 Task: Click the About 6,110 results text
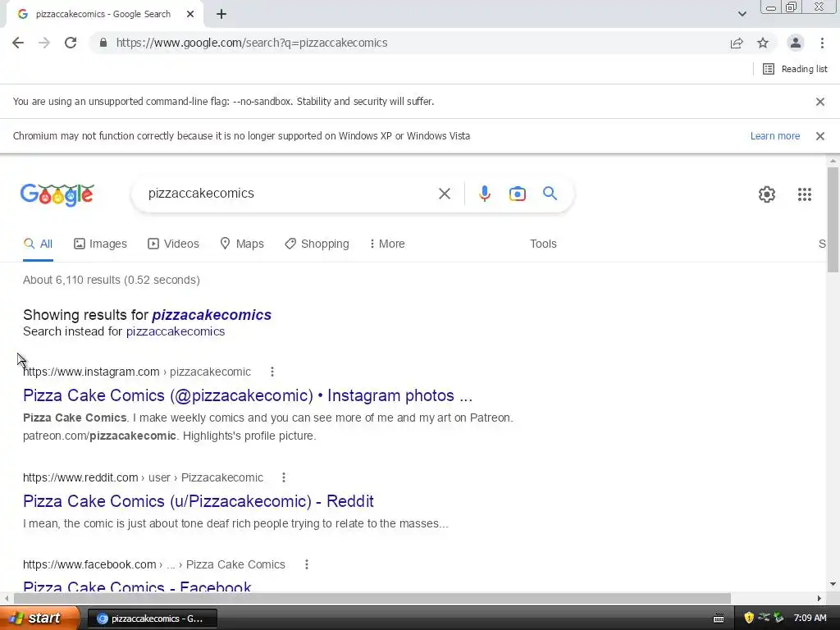(x=112, y=281)
